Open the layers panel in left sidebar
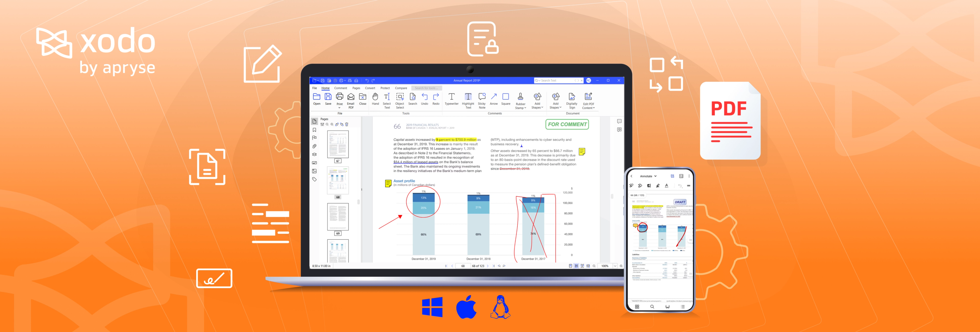The width and height of the screenshot is (980, 332). click(x=314, y=155)
